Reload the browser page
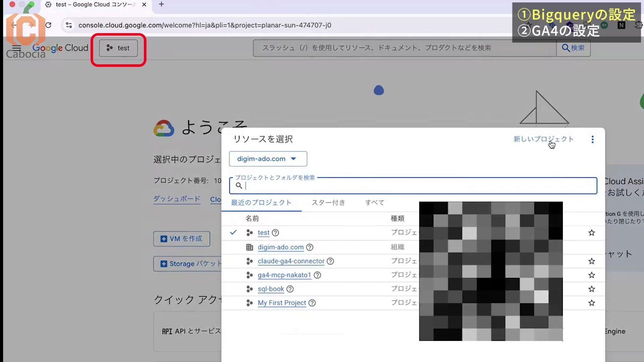The width and height of the screenshot is (644, 362). (x=49, y=25)
